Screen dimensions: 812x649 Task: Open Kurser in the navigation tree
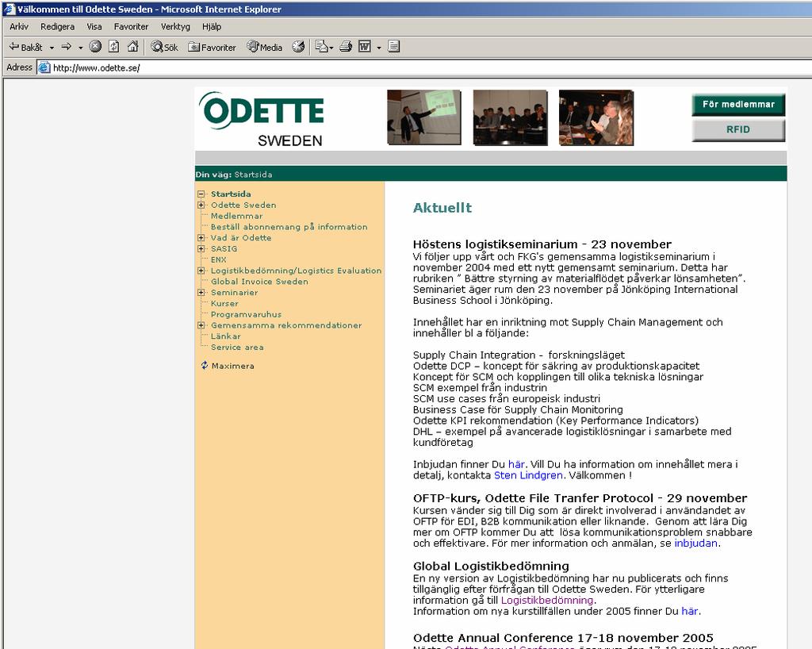tap(224, 304)
